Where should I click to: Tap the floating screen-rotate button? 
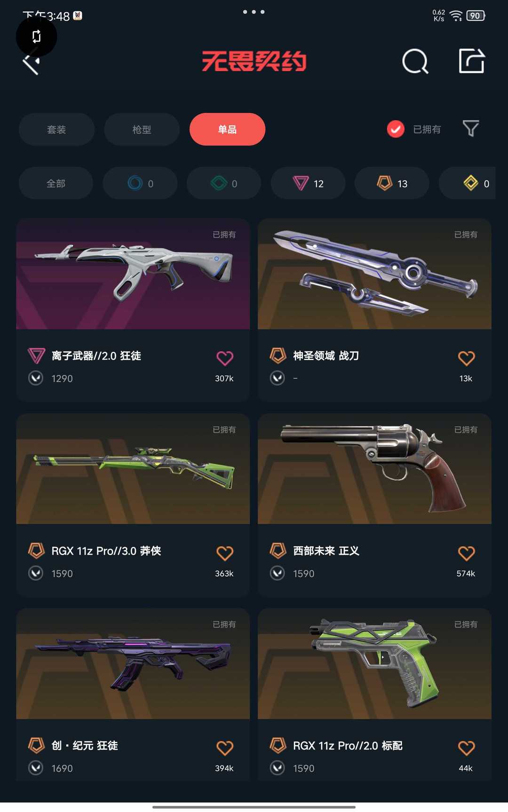click(36, 36)
